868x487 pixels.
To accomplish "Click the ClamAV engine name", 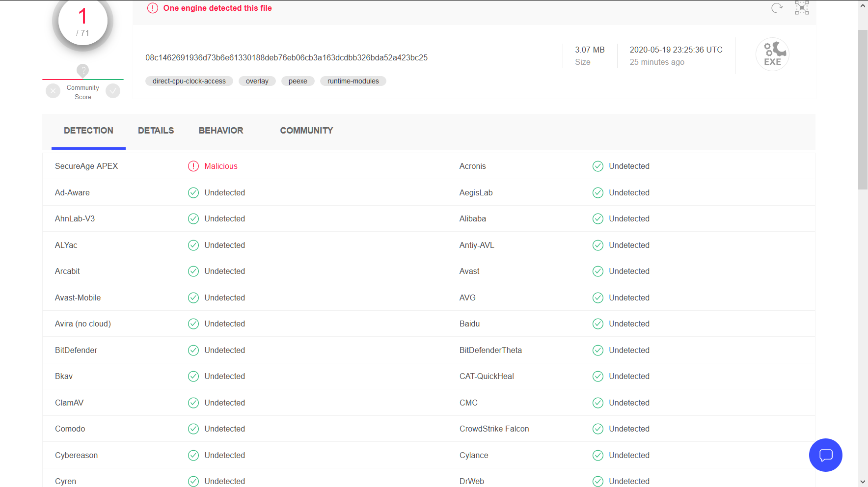I will [69, 403].
